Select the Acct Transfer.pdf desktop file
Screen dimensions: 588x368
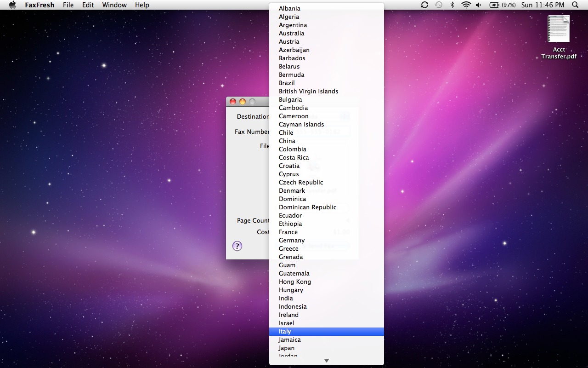pos(559,38)
